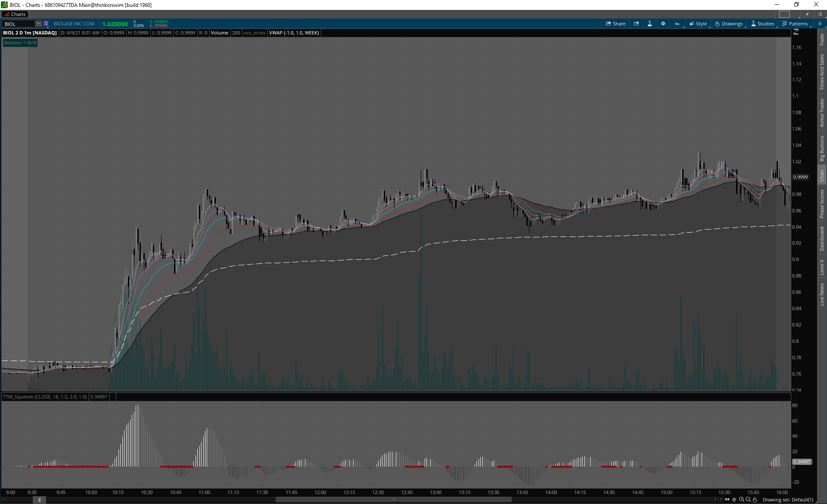Select the crosshair pointer icon

point(734,500)
